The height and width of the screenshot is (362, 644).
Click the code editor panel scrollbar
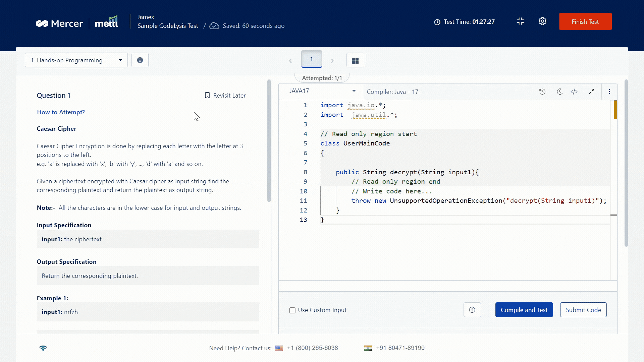[626, 163]
